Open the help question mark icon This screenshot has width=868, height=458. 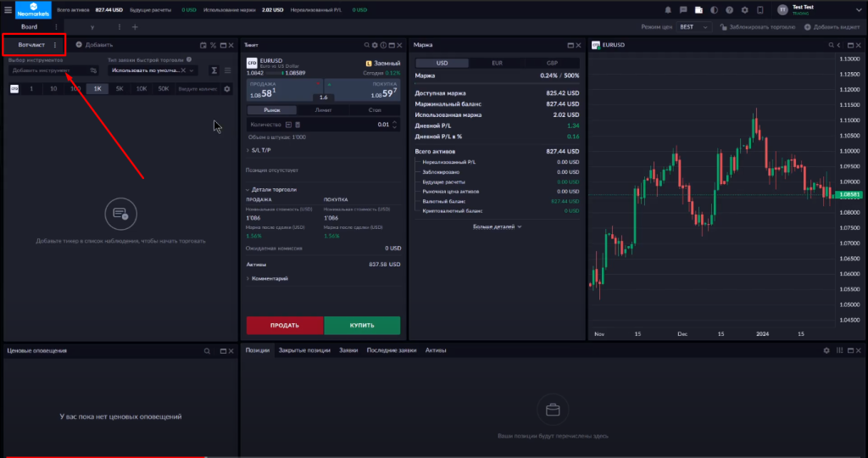coord(729,10)
